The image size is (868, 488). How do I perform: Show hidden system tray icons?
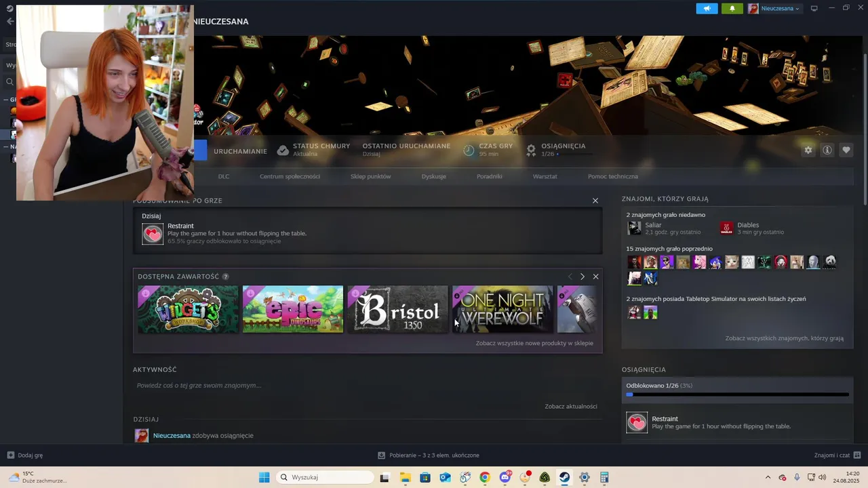pos(768,477)
